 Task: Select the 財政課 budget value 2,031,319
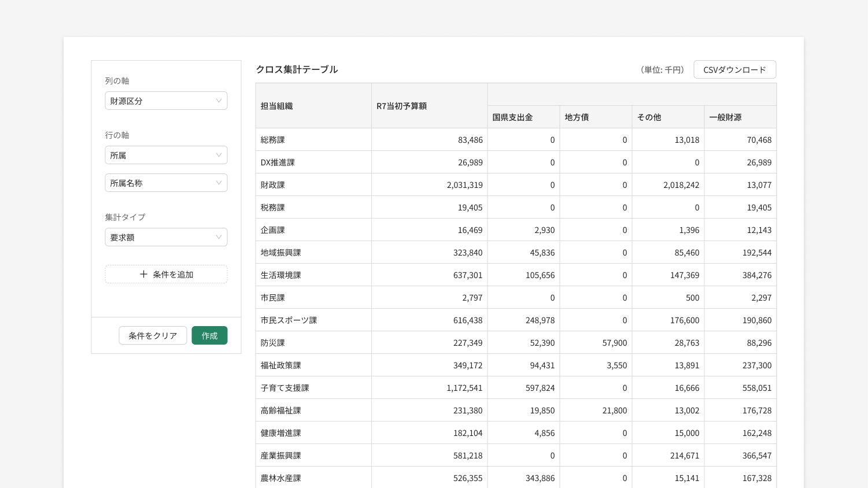[464, 185]
